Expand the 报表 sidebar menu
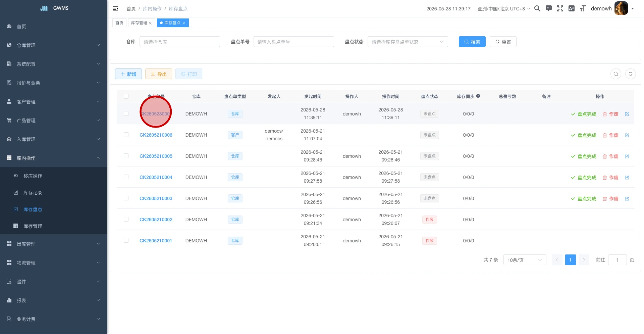This screenshot has height=334, width=644. click(54, 300)
